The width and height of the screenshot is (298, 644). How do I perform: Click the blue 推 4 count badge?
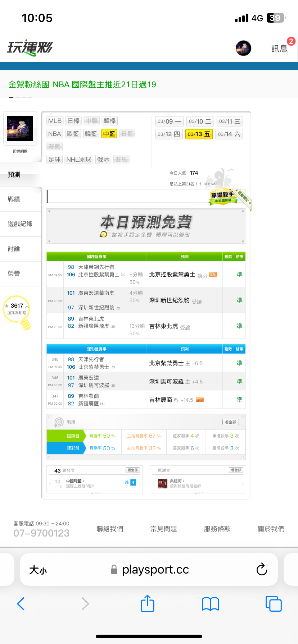click(x=133, y=482)
